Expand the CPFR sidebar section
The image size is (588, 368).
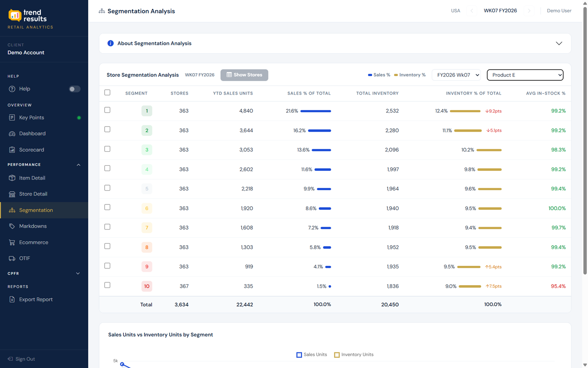78,273
